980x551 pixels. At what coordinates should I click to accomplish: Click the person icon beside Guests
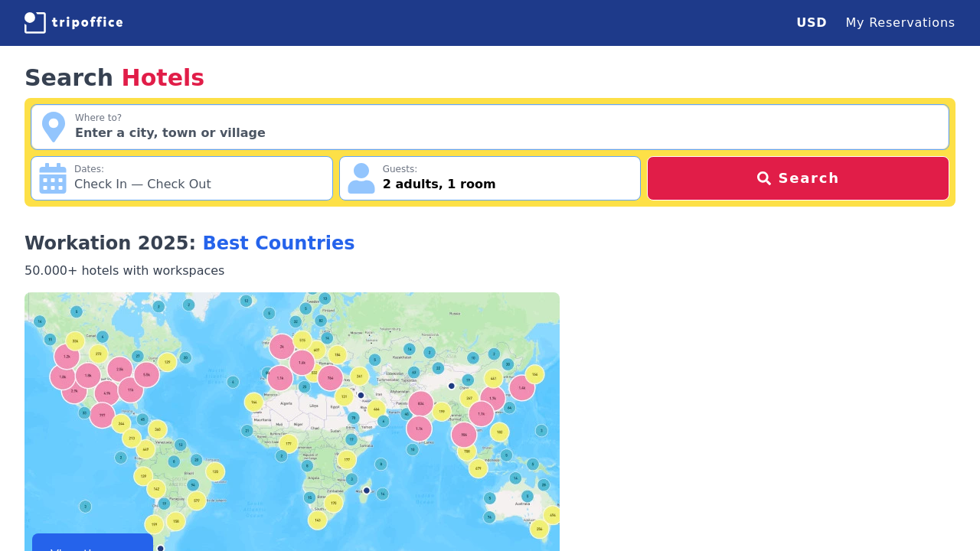361,178
